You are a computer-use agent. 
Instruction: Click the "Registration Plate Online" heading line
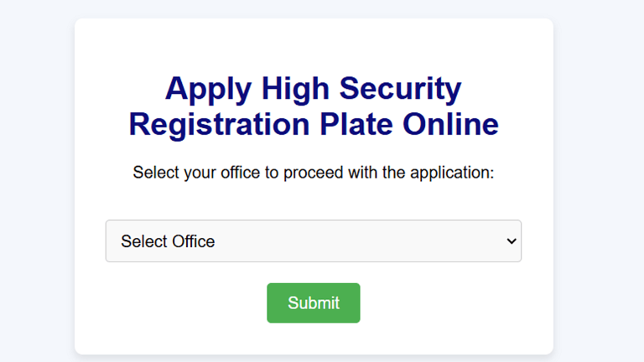tap(313, 124)
